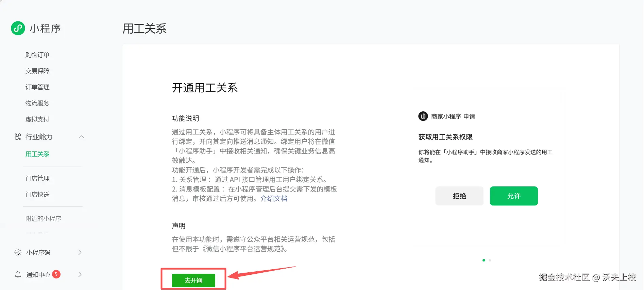
Task: Switch to the second gray carousel dot
Action: point(490,260)
